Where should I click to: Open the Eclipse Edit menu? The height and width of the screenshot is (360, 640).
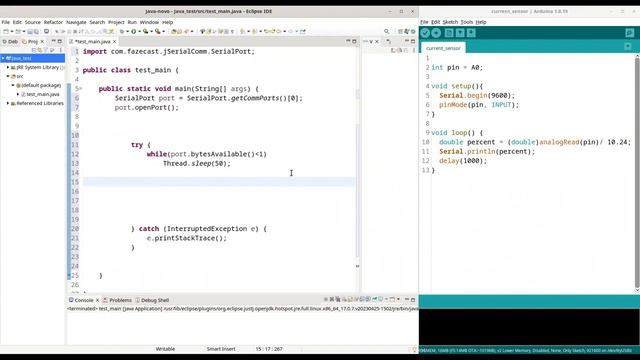pos(17,22)
